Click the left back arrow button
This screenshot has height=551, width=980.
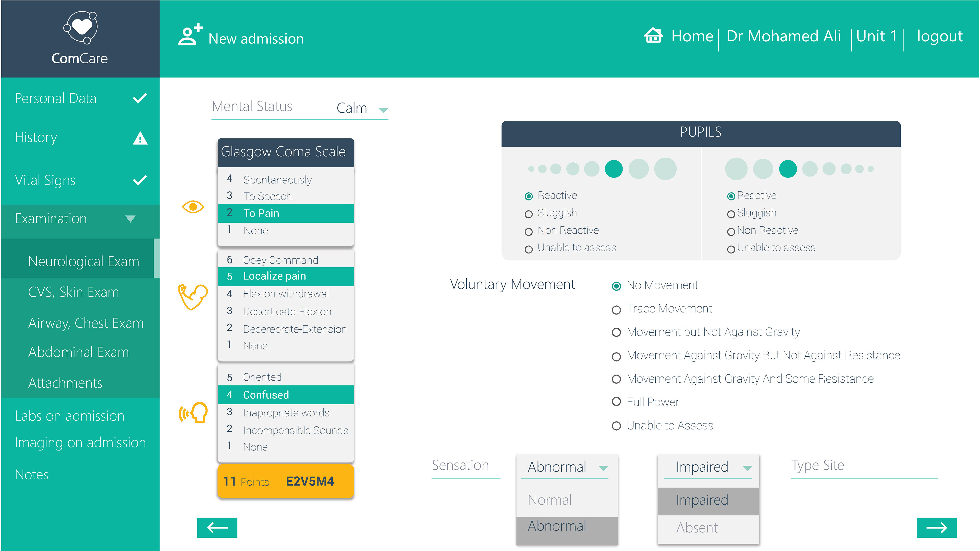point(217,528)
